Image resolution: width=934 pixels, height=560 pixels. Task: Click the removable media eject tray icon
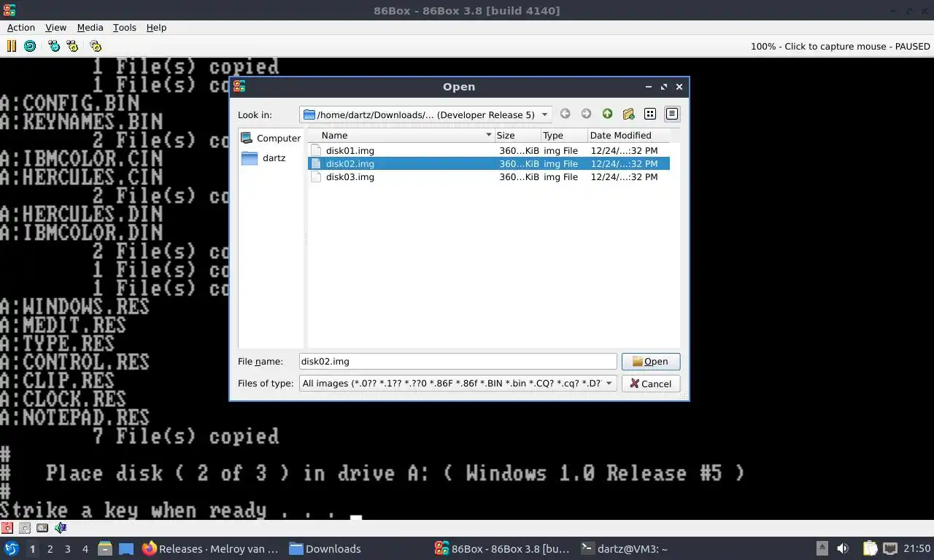pyautogui.click(x=822, y=549)
